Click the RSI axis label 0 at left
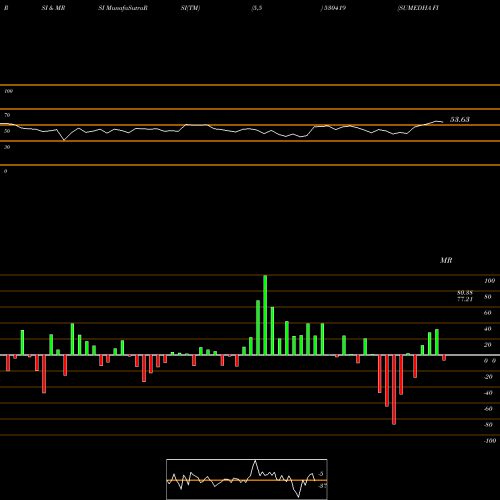500x500 pixels. (x=5, y=171)
